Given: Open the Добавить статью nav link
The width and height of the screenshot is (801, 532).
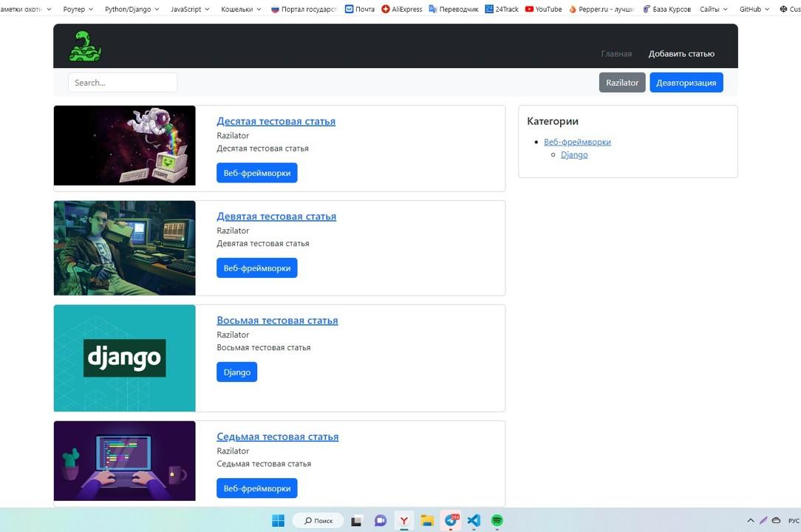Looking at the screenshot, I should pyautogui.click(x=681, y=54).
